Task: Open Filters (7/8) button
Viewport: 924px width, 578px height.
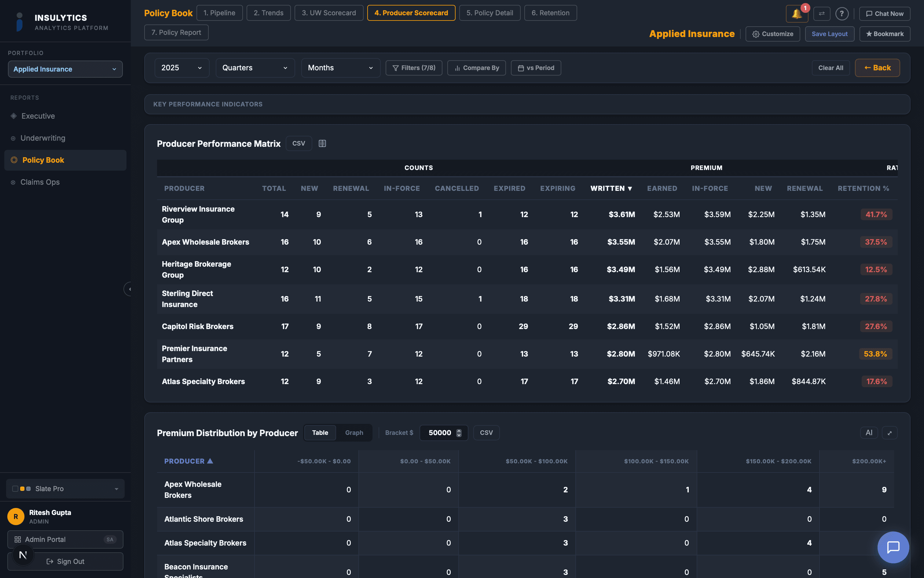Action: [414, 68]
